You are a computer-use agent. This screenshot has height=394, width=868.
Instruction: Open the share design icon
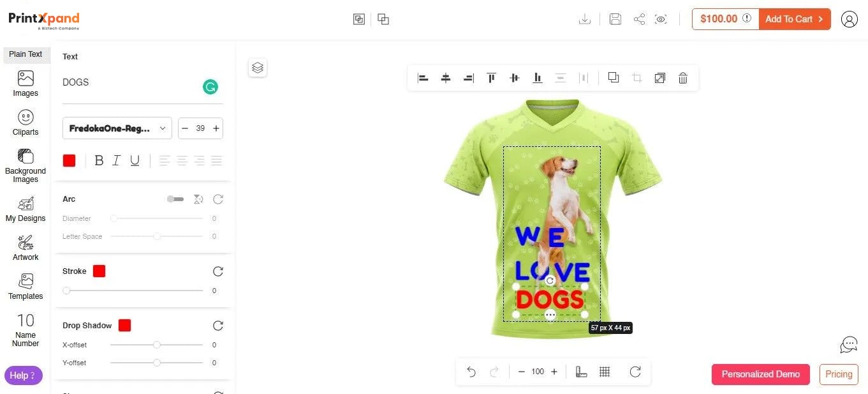coord(639,19)
